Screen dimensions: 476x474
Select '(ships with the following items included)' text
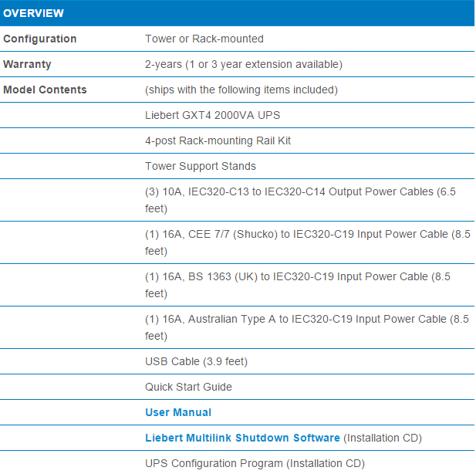pos(241,90)
